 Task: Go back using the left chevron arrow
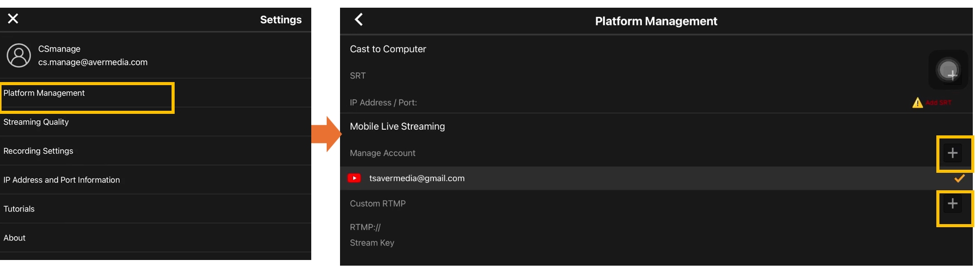point(359,20)
